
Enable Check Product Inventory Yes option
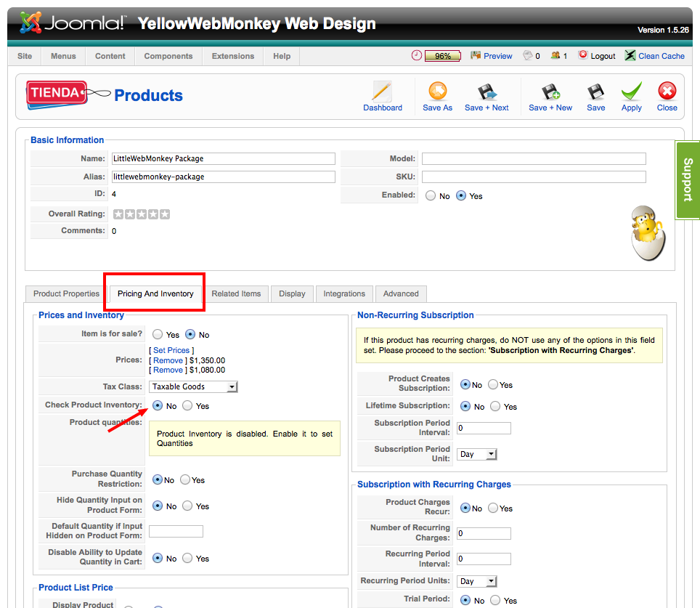[x=187, y=406]
